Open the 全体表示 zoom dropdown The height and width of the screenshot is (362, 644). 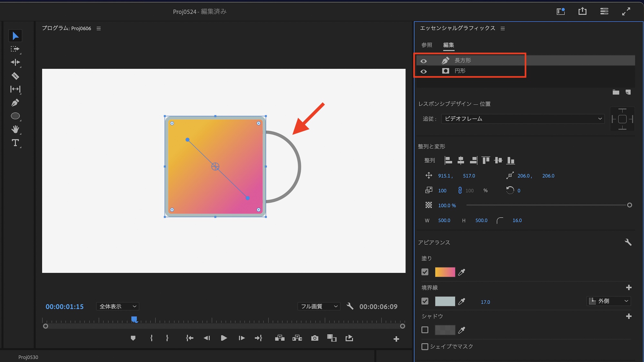(x=118, y=306)
